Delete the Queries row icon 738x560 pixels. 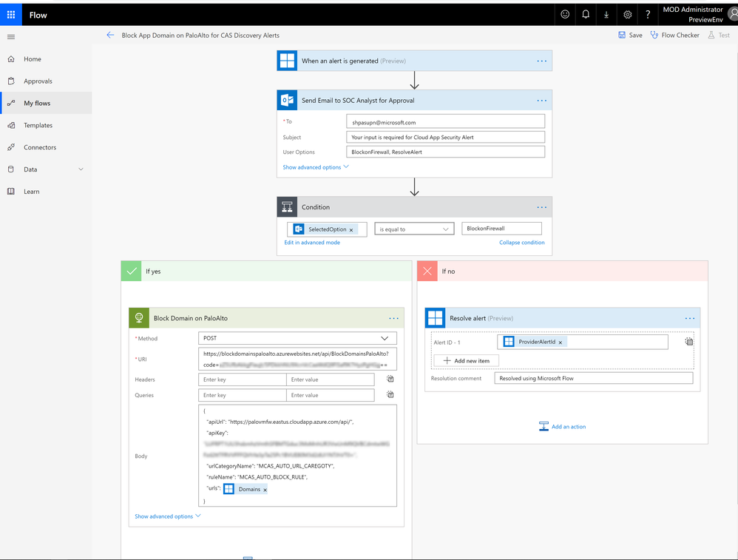pyautogui.click(x=390, y=395)
